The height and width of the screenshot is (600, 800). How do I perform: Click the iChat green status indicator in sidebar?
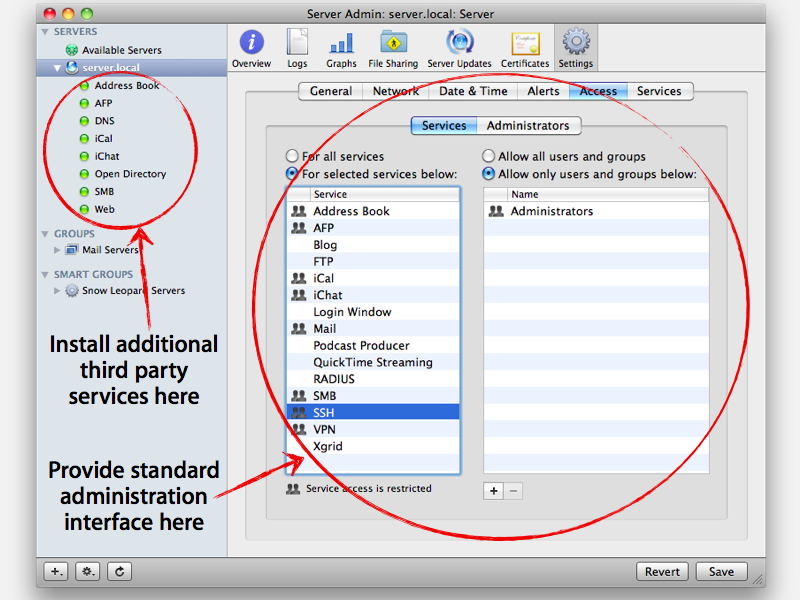(84, 156)
